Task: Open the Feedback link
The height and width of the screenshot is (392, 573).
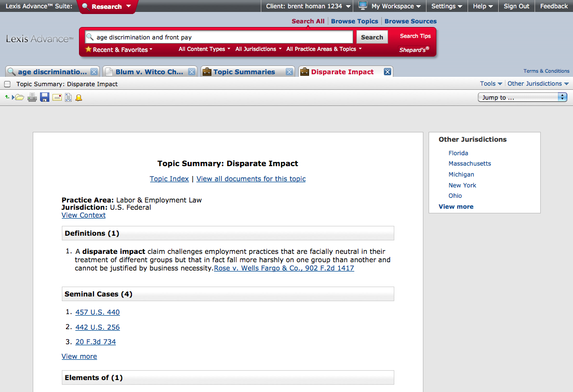Action: [x=554, y=6]
